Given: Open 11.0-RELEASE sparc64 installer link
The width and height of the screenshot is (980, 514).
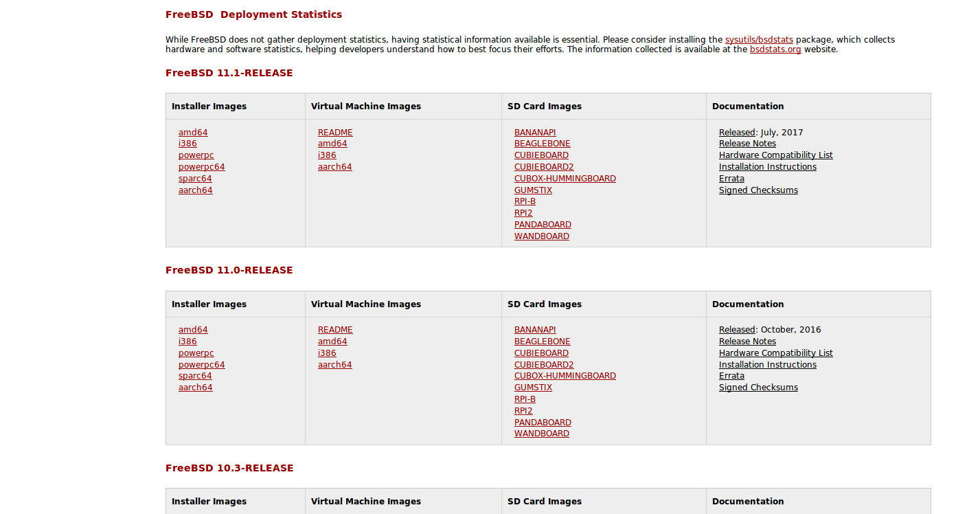Looking at the screenshot, I should pos(195,376).
